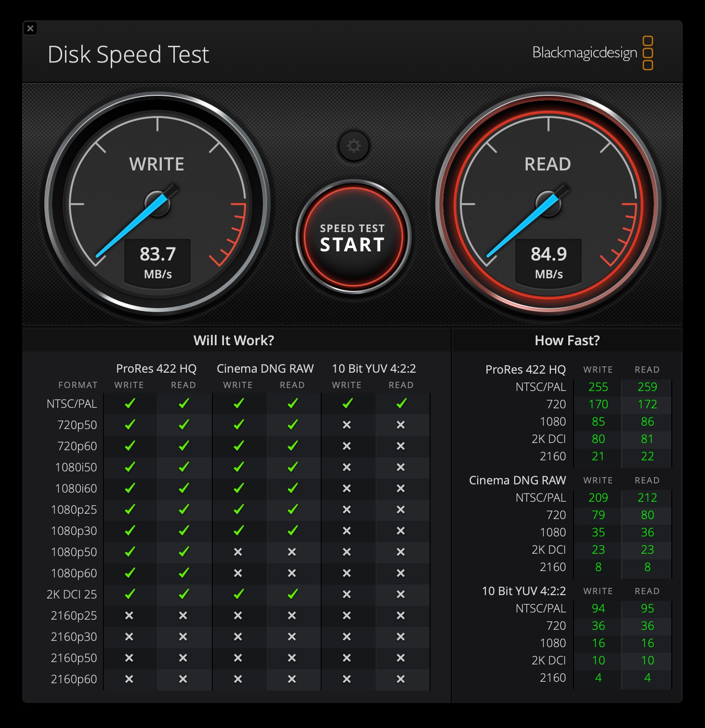The image size is (705, 728).
Task: Click the Cinema DNG 720 write value 79
Action: [x=598, y=515]
